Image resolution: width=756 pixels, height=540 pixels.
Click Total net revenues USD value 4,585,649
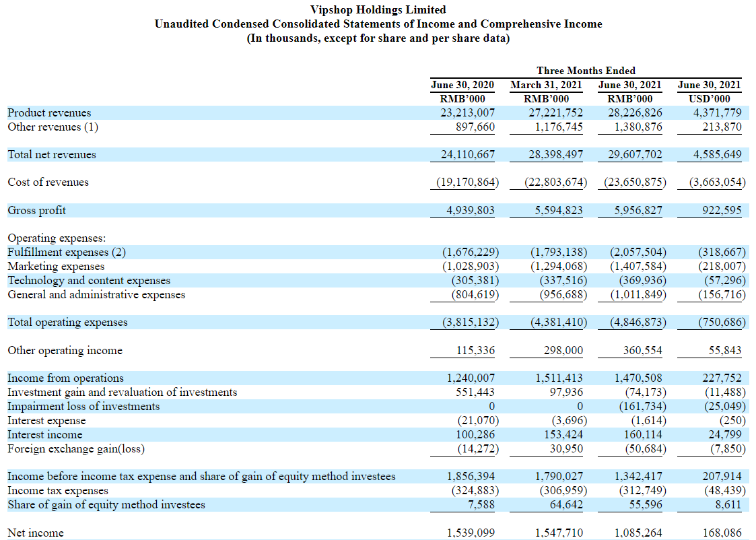pos(718,155)
